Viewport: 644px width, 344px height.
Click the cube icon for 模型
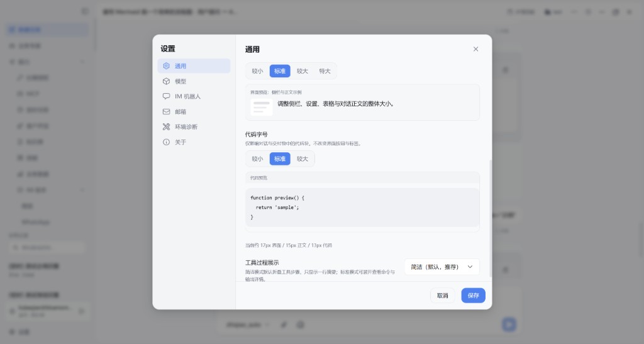coord(166,81)
